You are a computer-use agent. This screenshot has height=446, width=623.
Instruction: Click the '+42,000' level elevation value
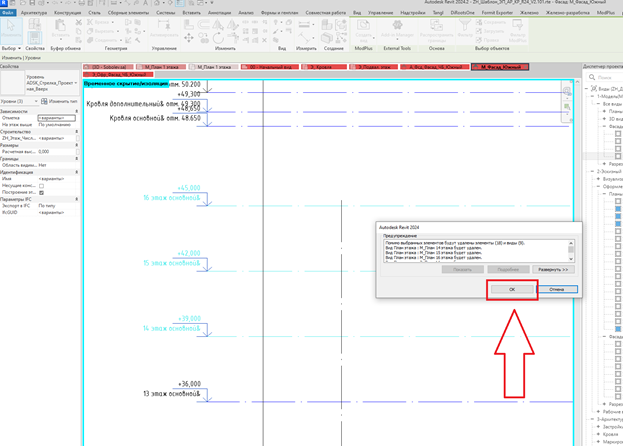[189, 253]
